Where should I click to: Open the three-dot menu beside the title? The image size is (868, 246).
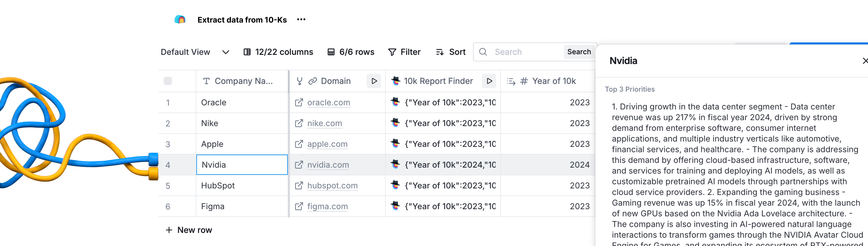301,20
